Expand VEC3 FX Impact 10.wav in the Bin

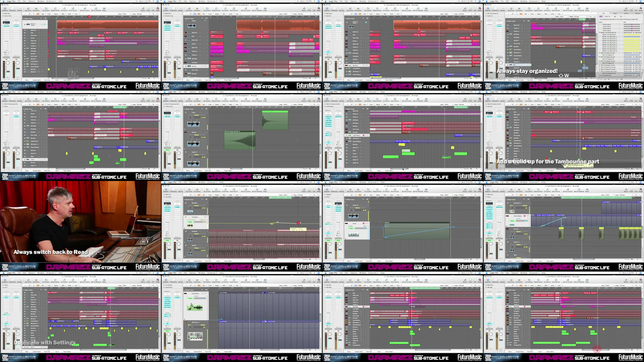pos(600,65)
